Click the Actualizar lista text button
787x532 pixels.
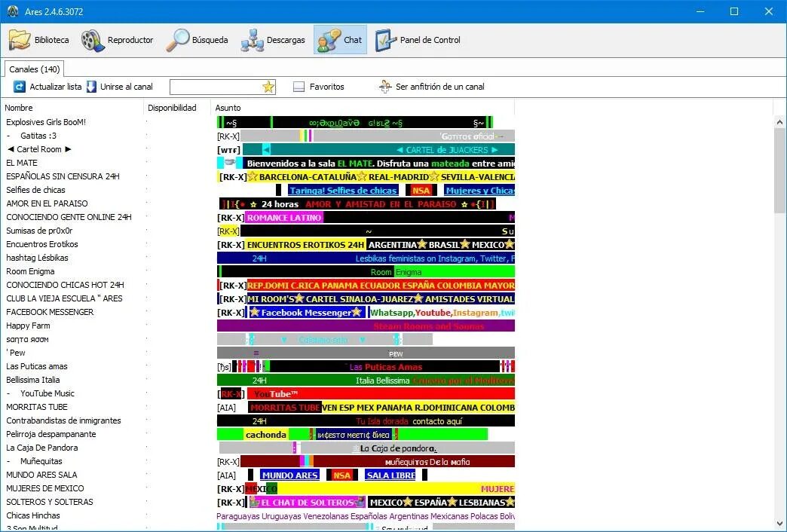click(56, 87)
